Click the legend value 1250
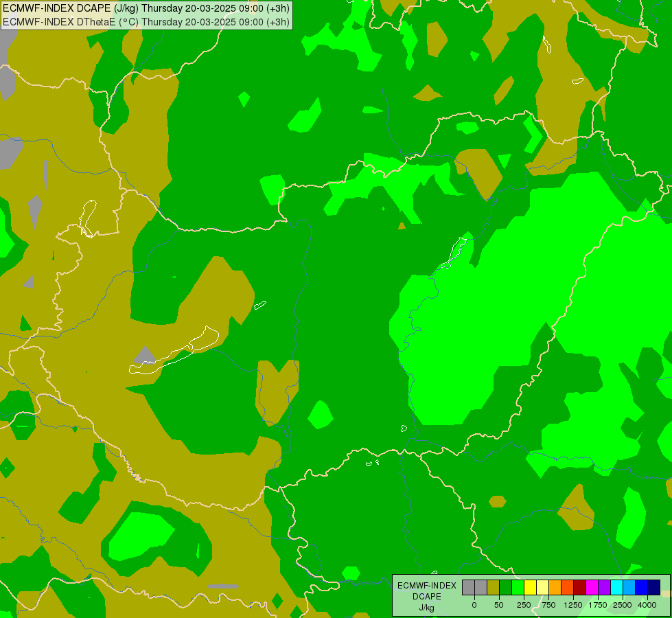The image size is (672, 618). click(x=573, y=605)
